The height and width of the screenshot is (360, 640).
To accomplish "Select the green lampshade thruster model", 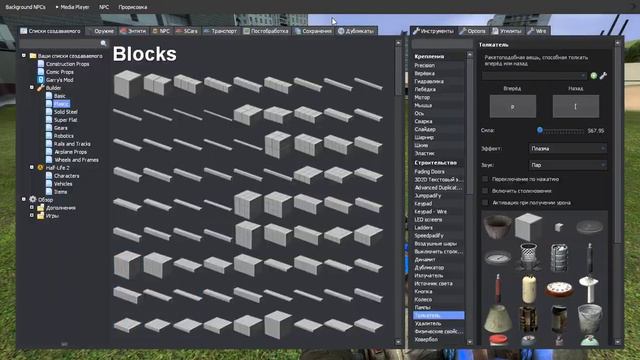I will (498, 318).
